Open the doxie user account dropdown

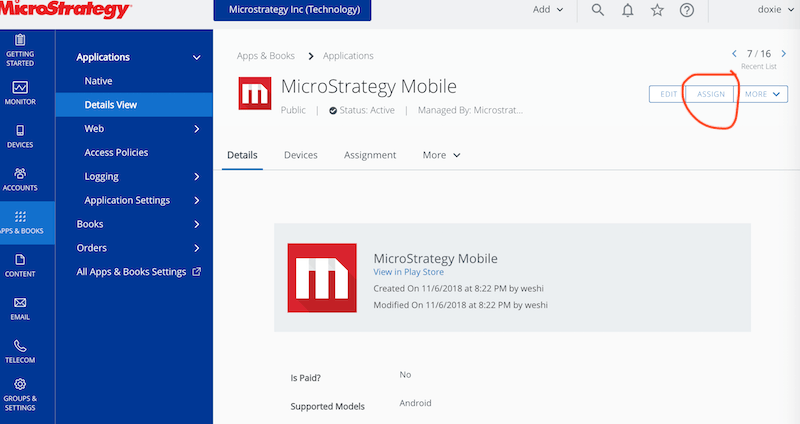(x=776, y=10)
